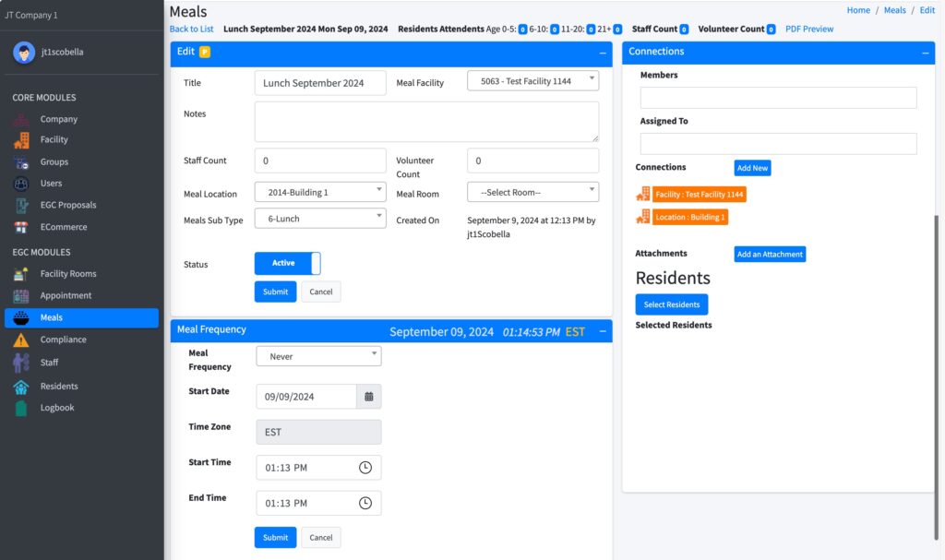The image size is (945, 560).
Task: Toggle the Active status switch
Action: coord(287,264)
